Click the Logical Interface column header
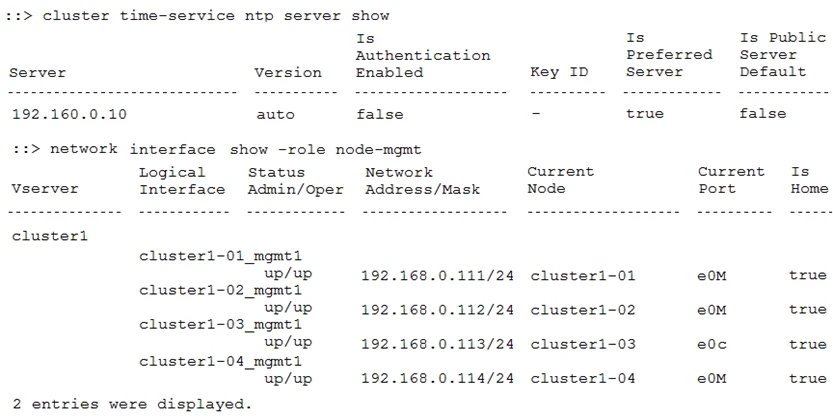This screenshot has width=833, height=416. [182, 180]
